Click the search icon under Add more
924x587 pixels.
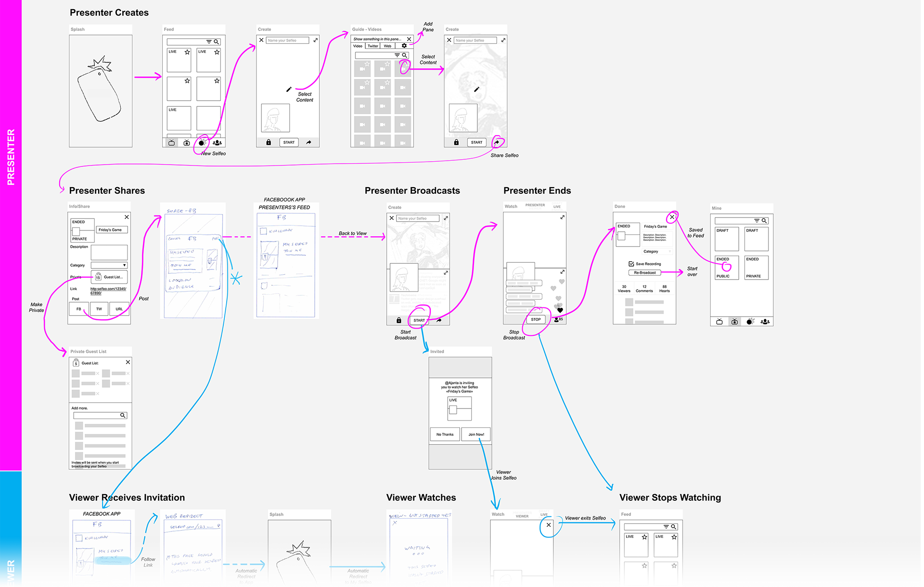tap(123, 415)
